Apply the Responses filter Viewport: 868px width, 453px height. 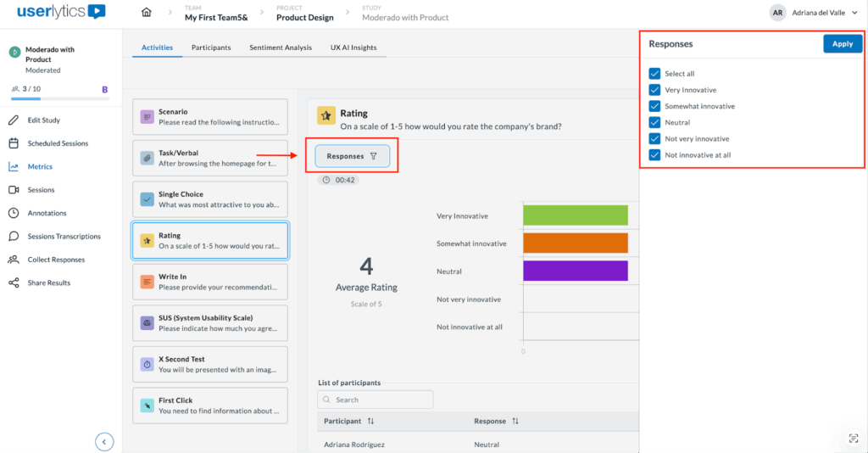tap(842, 44)
